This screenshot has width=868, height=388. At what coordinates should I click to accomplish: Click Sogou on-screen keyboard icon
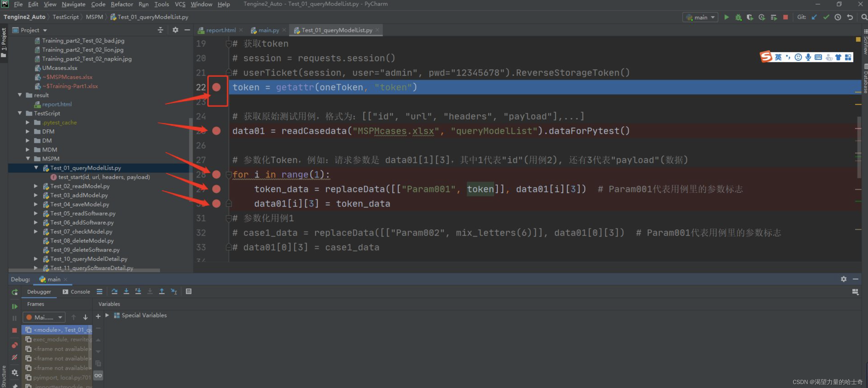[x=818, y=57]
